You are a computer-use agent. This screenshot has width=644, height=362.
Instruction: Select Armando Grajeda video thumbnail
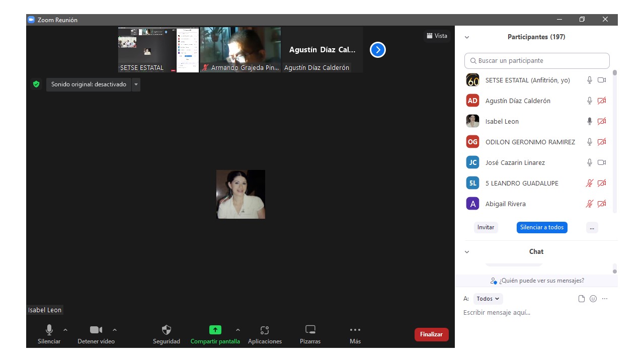(240, 50)
